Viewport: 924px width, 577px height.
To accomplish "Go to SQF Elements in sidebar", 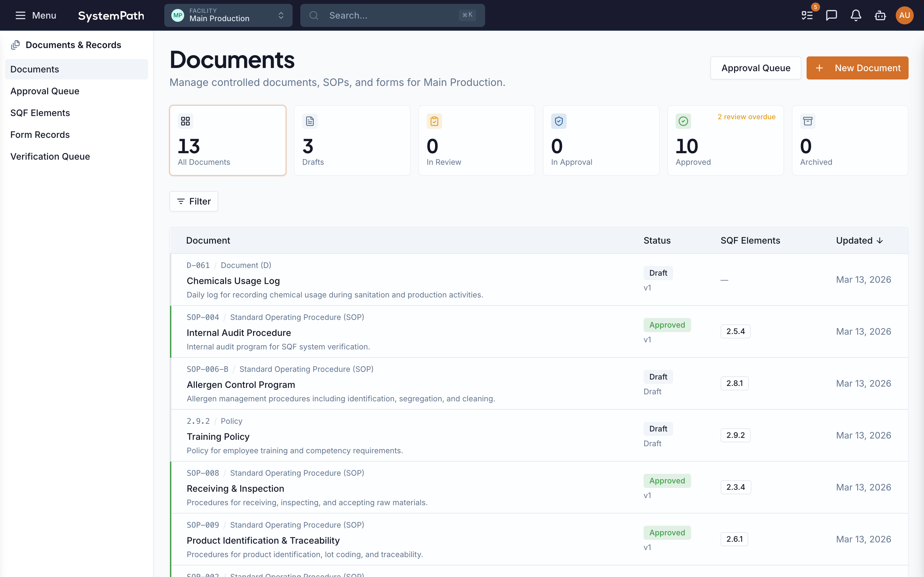I will tap(40, 113).
